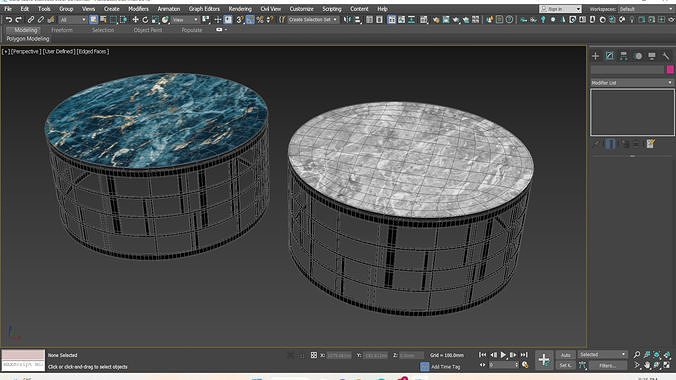Activate the Select and Scale tool
The height and width of the screenshot is (380, 676).
tap(155, 20)
